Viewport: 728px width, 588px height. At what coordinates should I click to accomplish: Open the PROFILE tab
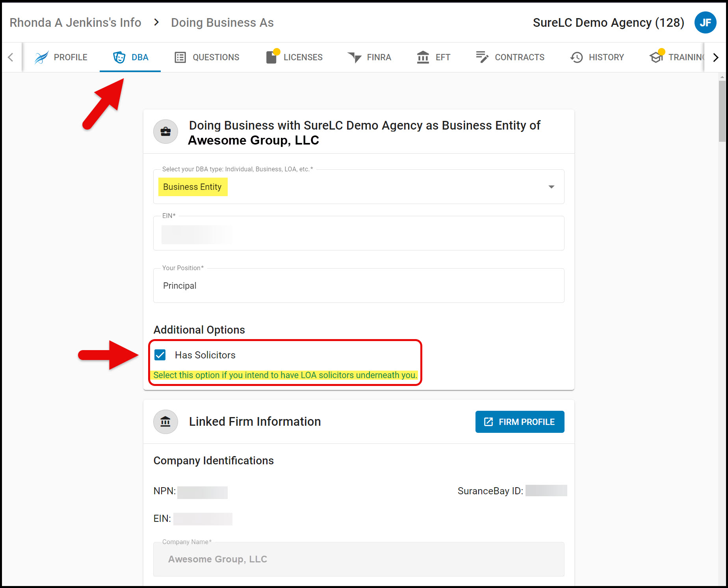coord(61,58)
